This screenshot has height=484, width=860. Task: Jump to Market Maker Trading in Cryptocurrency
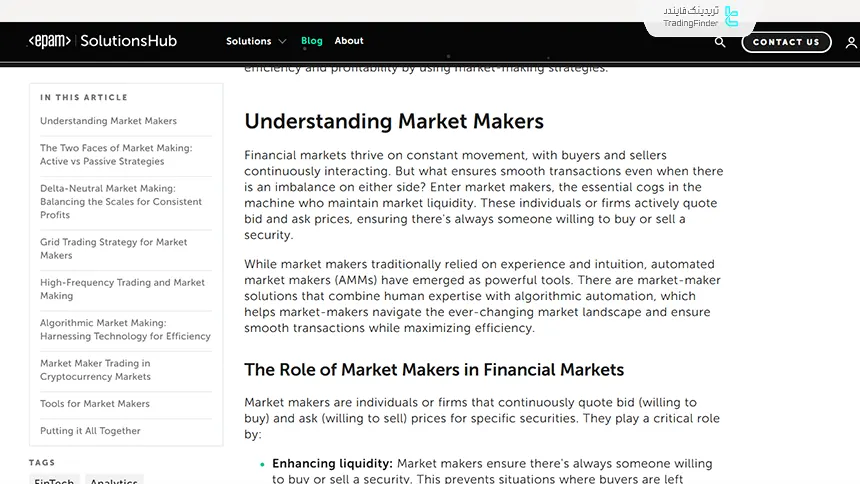click(x=96, y=370)
